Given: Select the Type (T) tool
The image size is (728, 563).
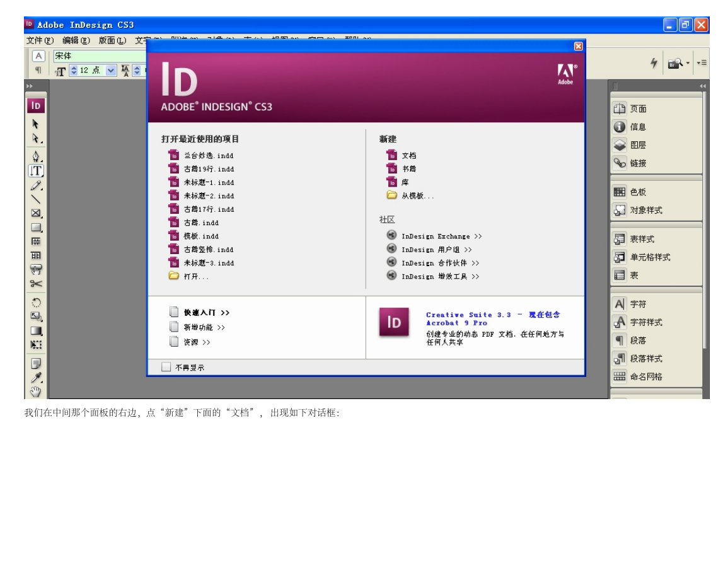Looking at the screenshot, I should [36, 171].
